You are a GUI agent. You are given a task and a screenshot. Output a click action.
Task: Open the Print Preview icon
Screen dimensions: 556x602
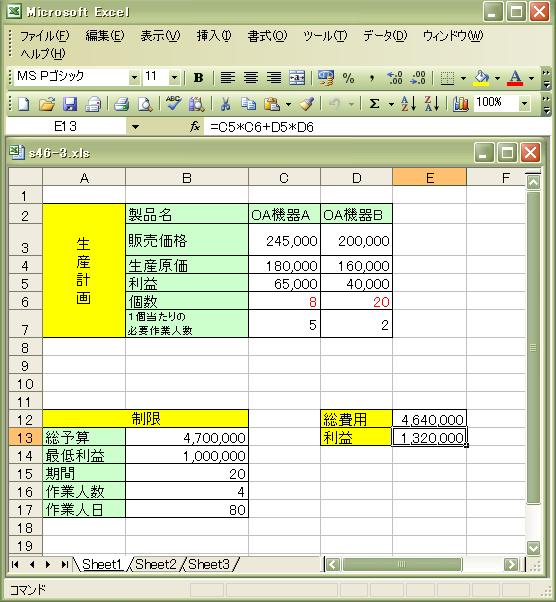pyautogui.click(x=145, y=104)
